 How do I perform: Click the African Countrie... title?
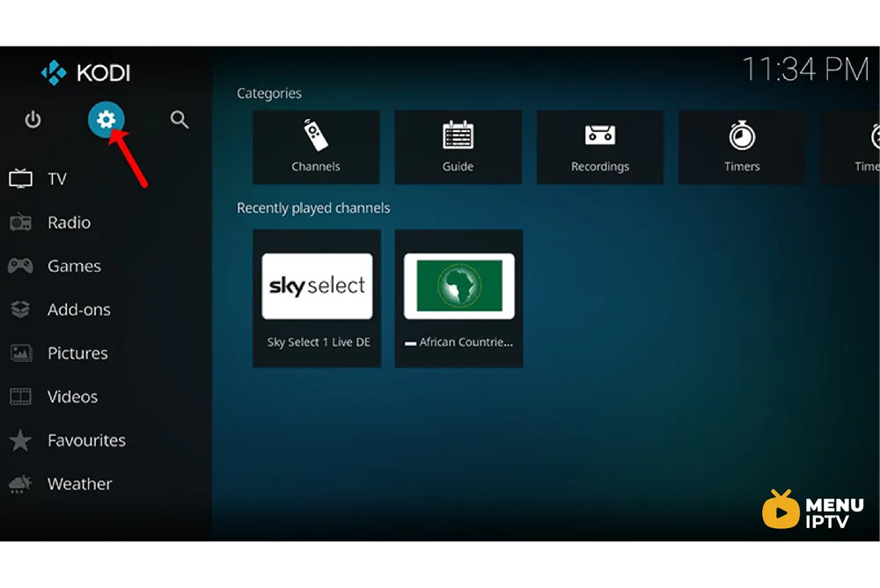(459, 342)
